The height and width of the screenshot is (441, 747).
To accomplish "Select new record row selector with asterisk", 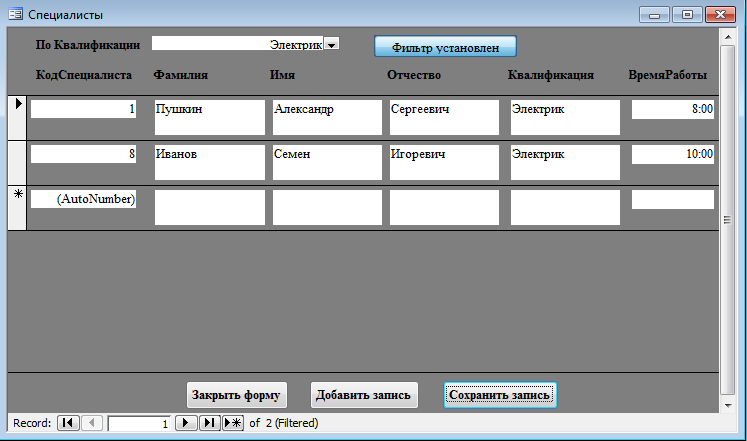I will (x=17, y=208).
